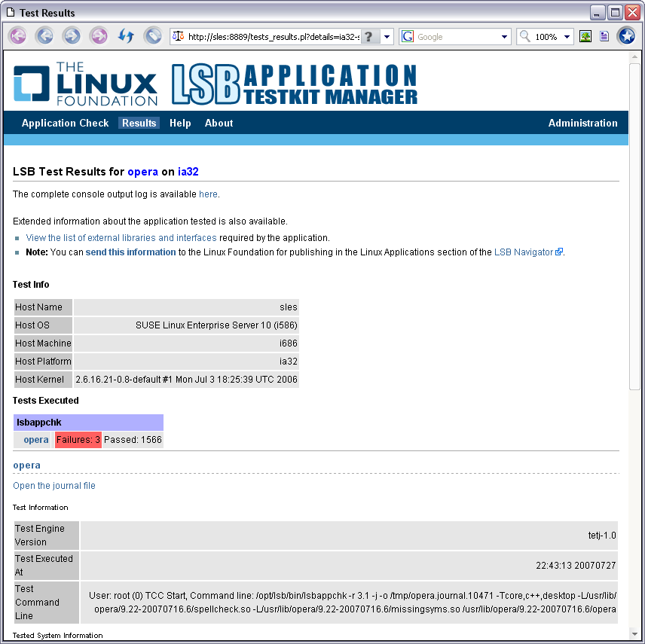Viewport: 645px width, 644px height.
Task: Open the About navigation item
Action: point(219,123)
